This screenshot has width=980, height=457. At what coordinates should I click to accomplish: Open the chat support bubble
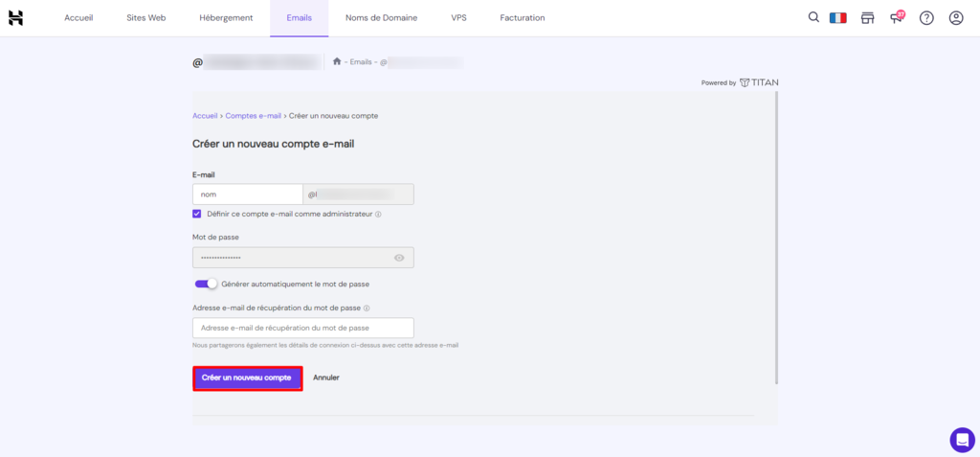pos(962,440)
